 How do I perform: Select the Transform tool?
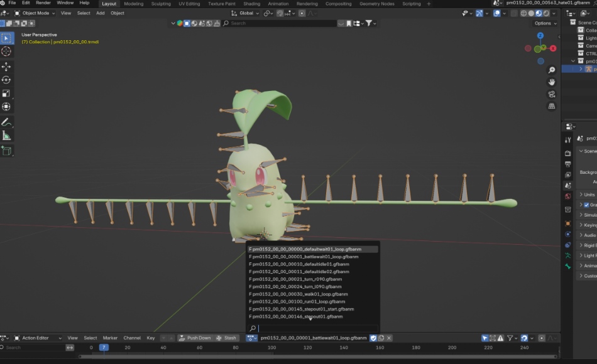point(6,107)
